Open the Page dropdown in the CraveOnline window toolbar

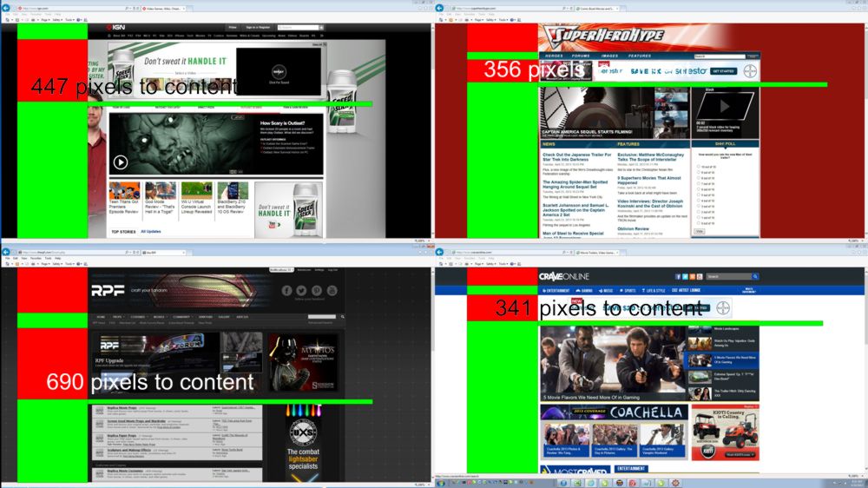click(479, 264)
